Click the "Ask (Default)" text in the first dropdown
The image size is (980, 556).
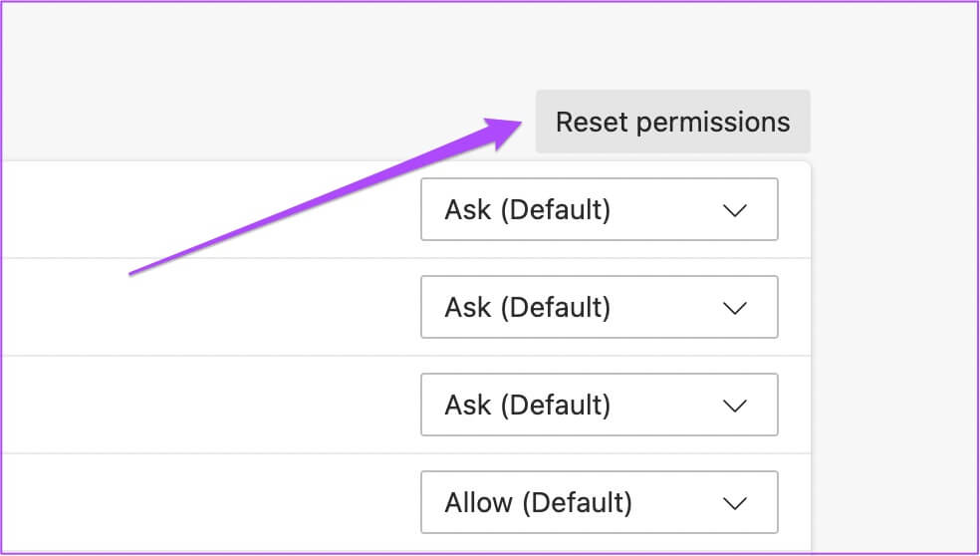(527, 209)
